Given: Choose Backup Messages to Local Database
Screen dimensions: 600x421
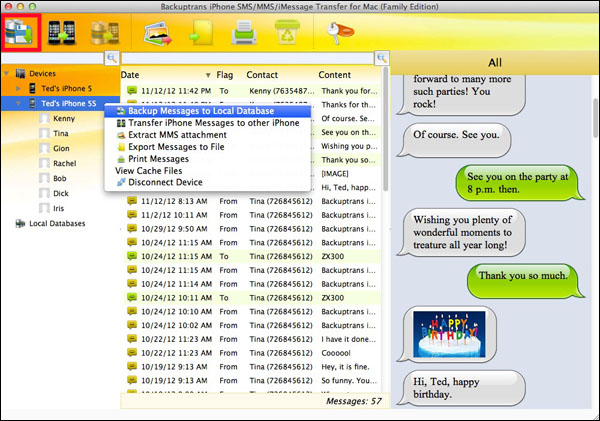Looking at the screenshot, I should (207, 111).
